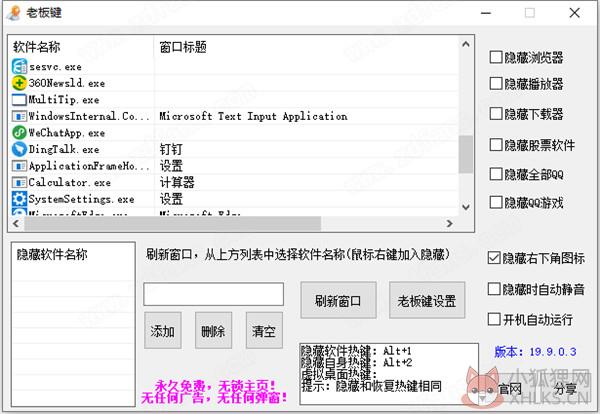Tick the 隐藏股票软件 checkbox
Screen dimensions: 600x414
(x=496, y=145)
